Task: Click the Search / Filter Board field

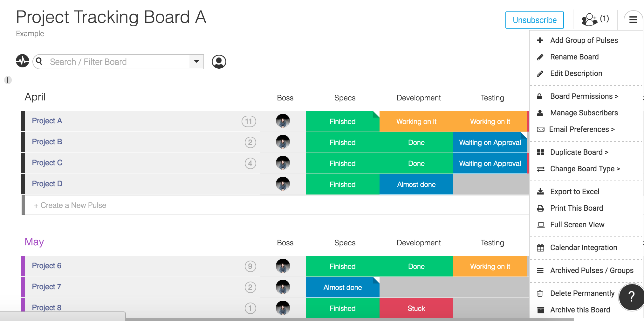Action: tap(118, 62)
